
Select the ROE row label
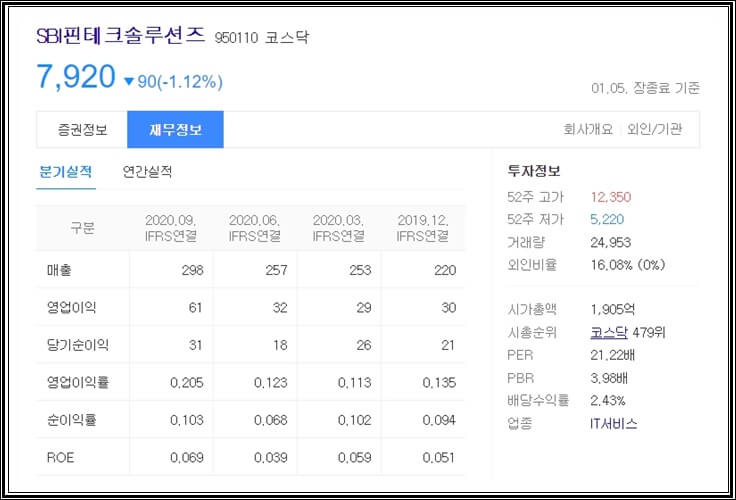61,457
